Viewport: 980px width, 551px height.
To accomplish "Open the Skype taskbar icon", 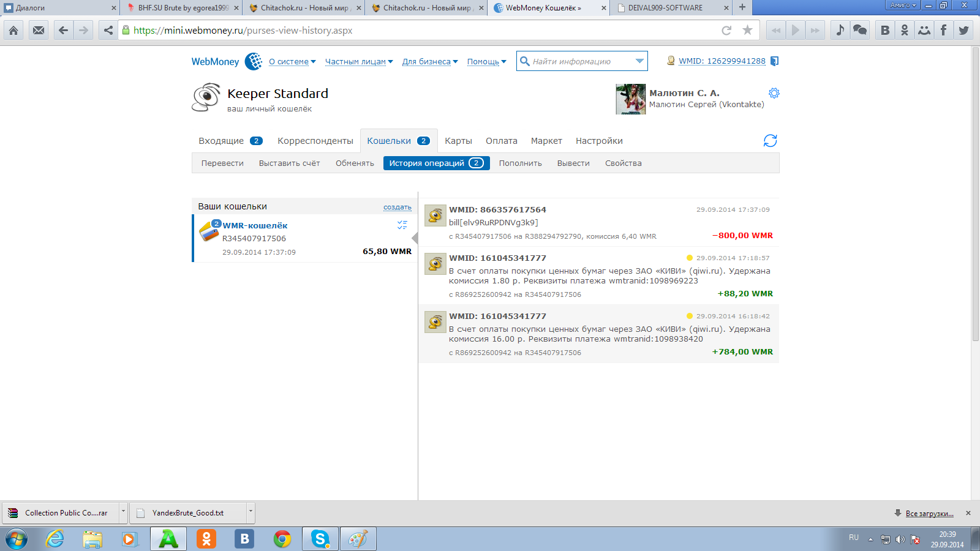I will 320,539.
